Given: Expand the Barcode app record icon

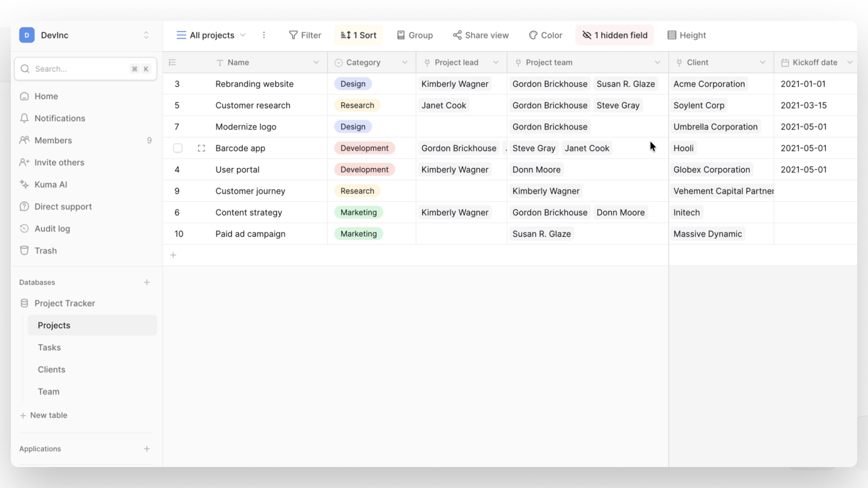Looking at the screenshot, I should pyautogui.click(x=201, y=148).
